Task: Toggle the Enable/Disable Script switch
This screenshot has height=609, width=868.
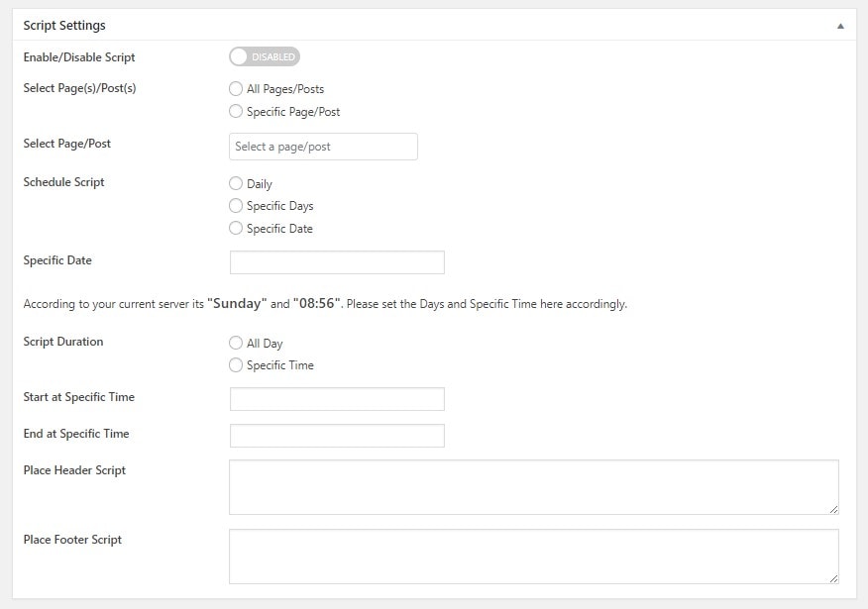Action: pyautogui.click(x=265, y=56)
